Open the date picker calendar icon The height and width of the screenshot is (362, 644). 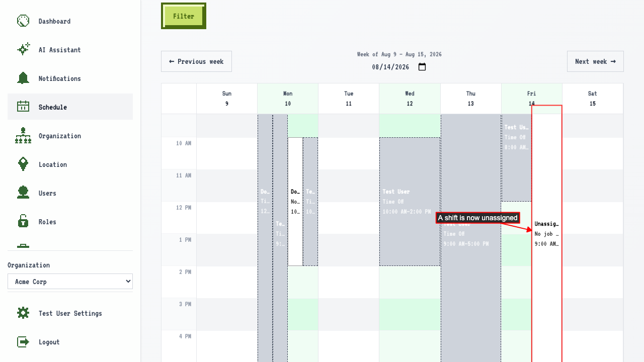tap(422, 67)
